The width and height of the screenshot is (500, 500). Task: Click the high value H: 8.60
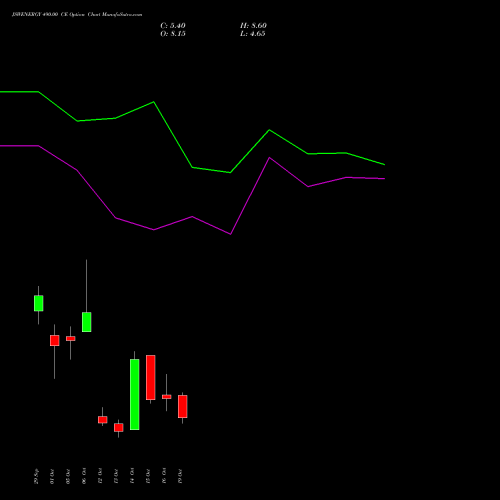[x=253, y=26]
